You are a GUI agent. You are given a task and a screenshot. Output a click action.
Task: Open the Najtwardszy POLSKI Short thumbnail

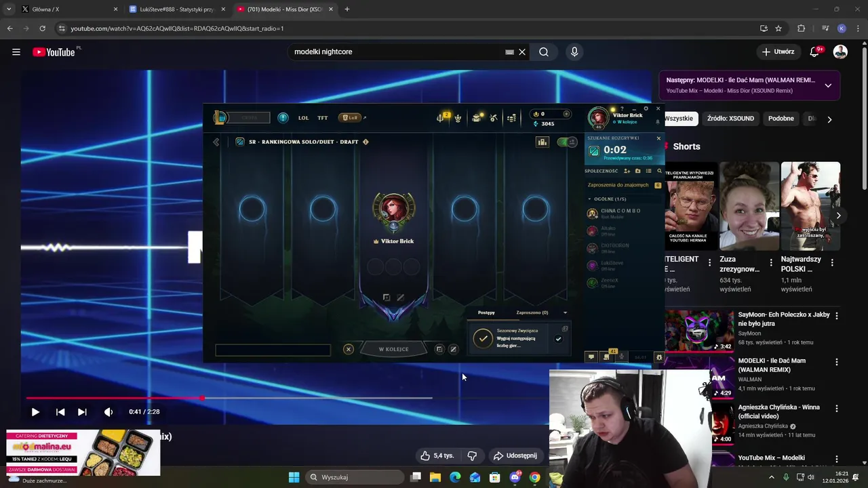pyautogui.click(x=810, y=207)
